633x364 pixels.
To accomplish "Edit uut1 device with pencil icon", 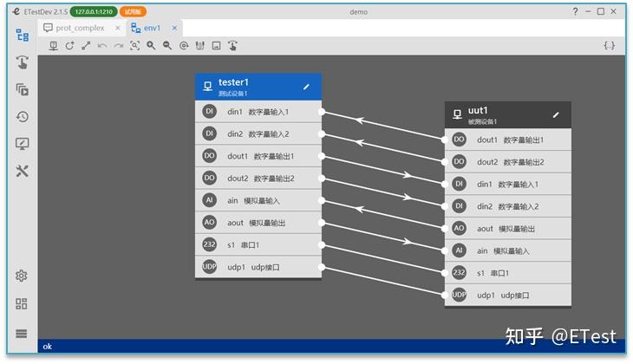I will click(x=556, y=115).
